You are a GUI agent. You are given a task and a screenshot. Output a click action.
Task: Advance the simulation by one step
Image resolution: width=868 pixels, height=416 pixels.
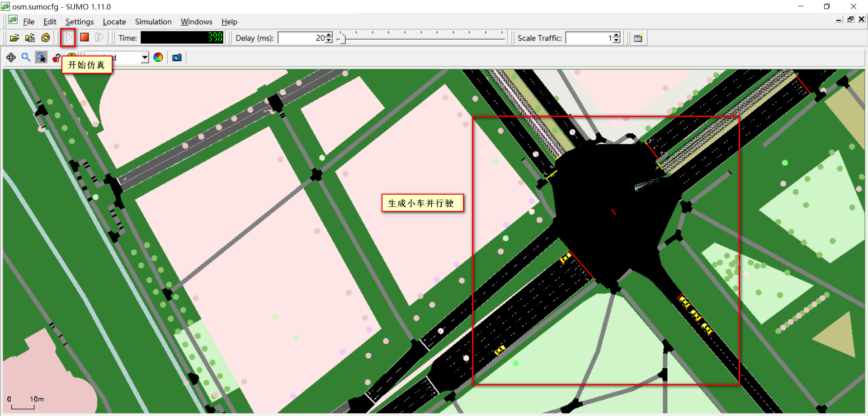coord(99,37)
